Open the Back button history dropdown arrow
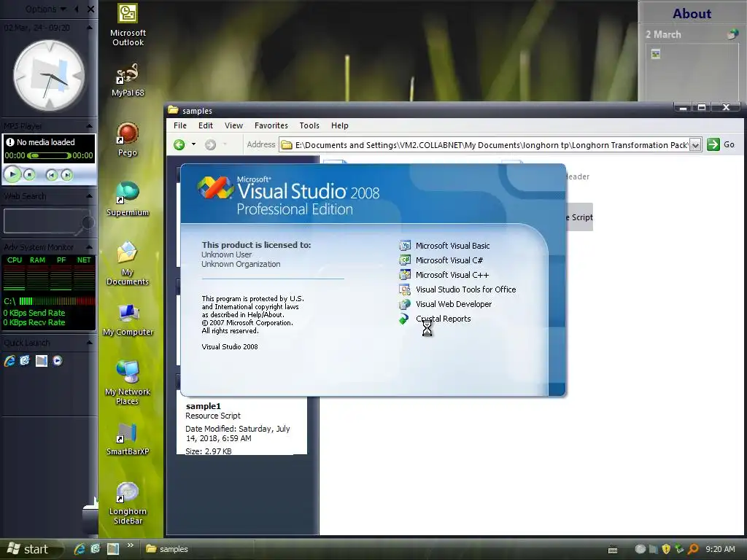This screenshot has width=747, height=560. point(193,144)
